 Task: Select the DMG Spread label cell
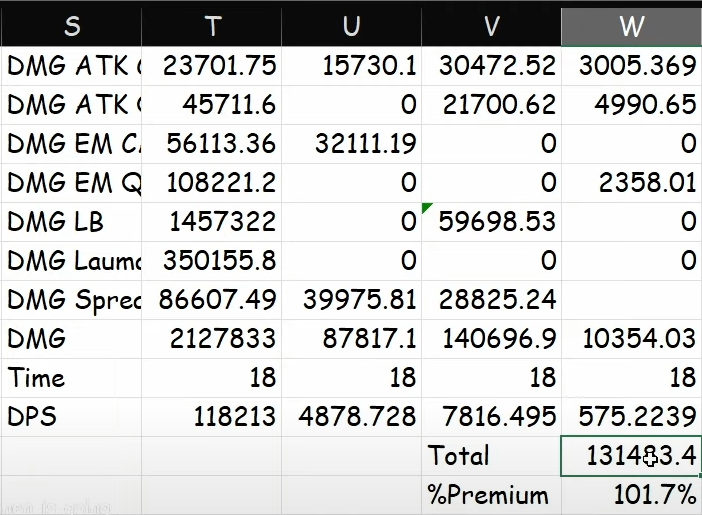point(71,300)
